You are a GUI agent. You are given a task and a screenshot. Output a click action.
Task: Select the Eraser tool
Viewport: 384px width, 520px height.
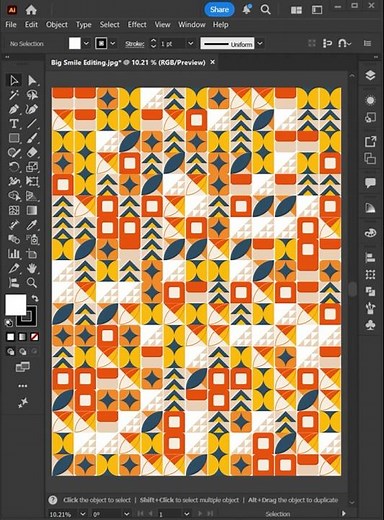click(32, 153)
